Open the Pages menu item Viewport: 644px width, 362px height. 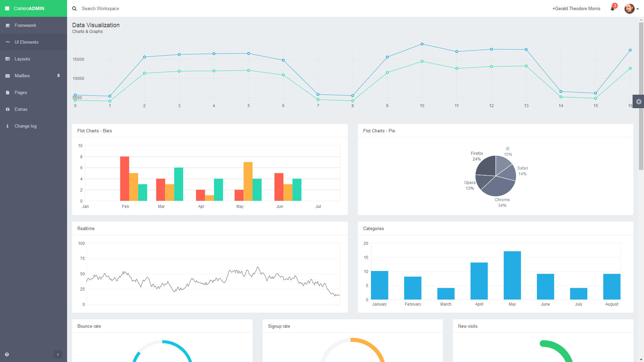click(34, 92)
